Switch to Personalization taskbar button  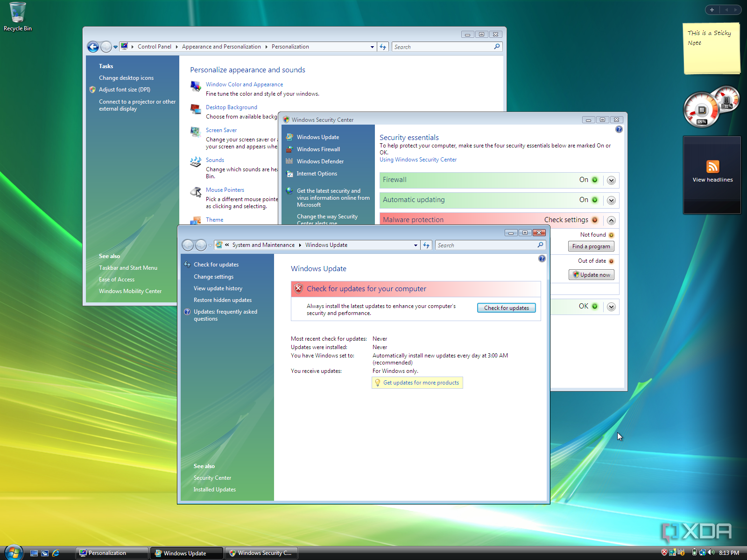112,553
